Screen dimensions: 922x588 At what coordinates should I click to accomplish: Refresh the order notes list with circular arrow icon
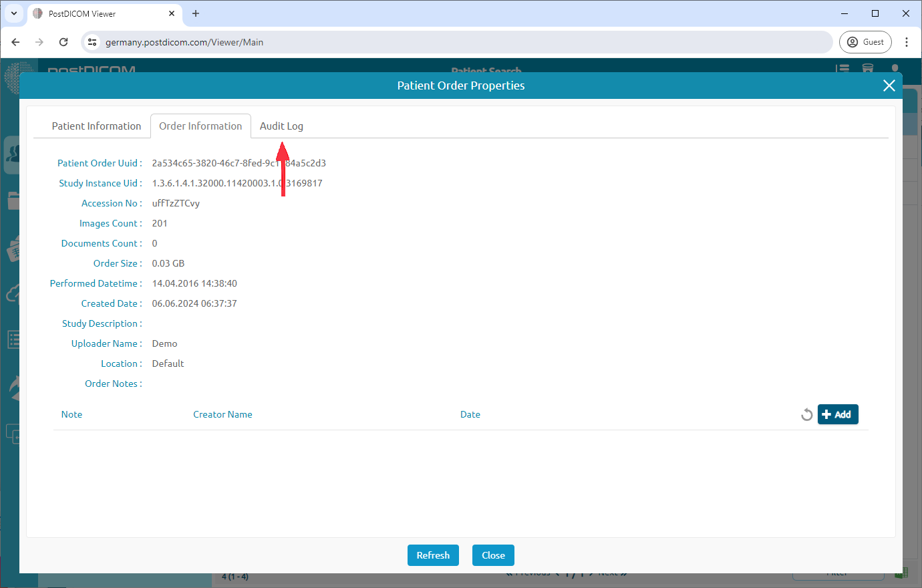[806, 414]
